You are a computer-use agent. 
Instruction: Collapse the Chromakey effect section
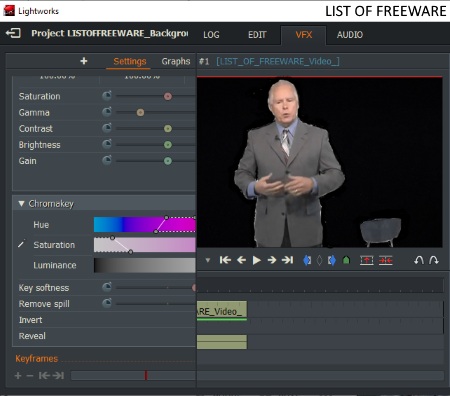click(21, 203)
